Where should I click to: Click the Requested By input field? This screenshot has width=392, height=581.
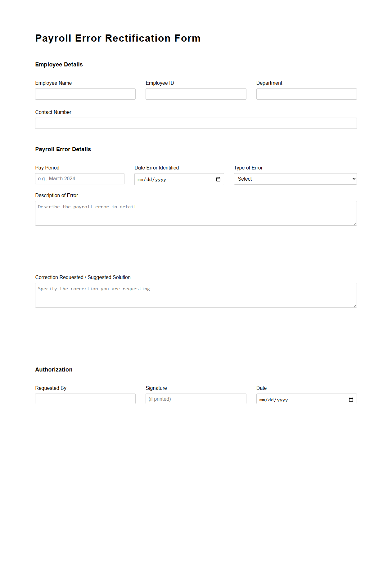click(x=85, y=399)
